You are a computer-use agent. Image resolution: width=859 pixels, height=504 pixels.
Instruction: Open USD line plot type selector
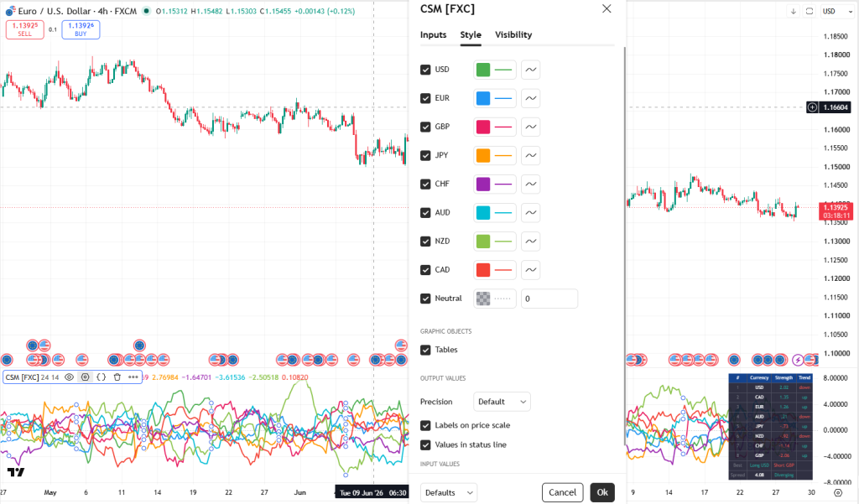pos(530,70)
